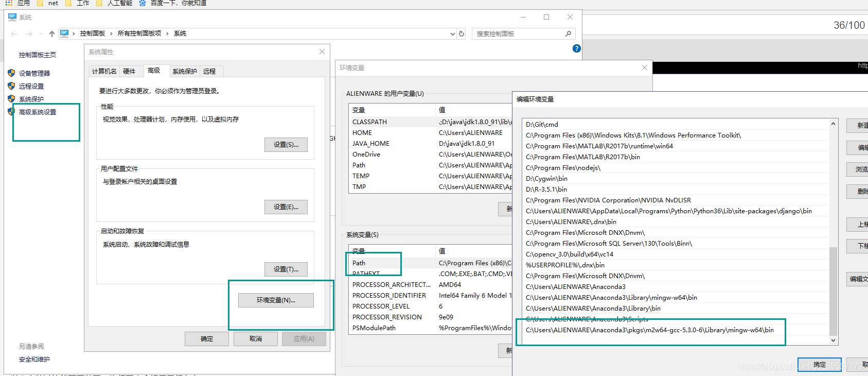Switch to 系统保护 tab
This screenshot has width=868, height=376.
pos(185,72)
